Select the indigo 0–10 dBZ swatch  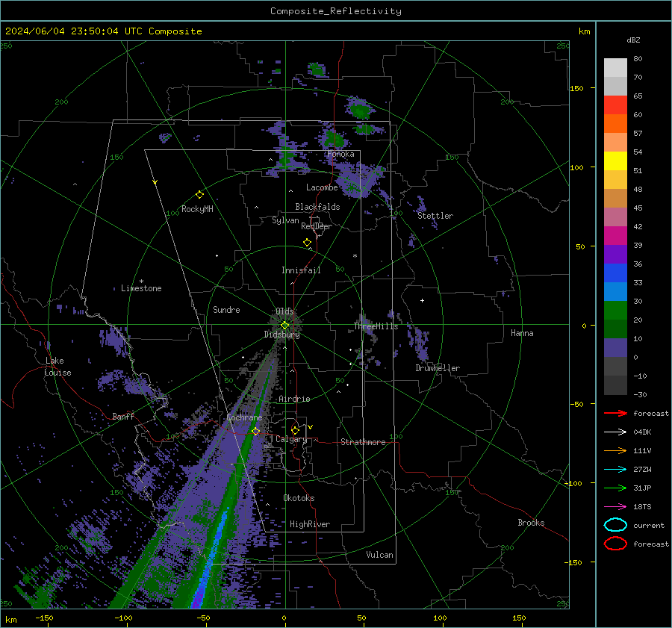coord(615,348)
